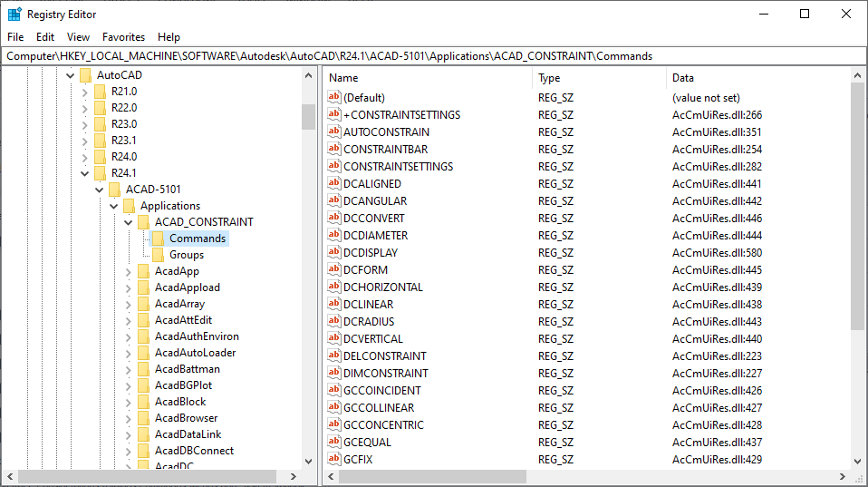Collapse the R24.1 key
The height and width of the screenshot is (487, 868).
(84, 173)
